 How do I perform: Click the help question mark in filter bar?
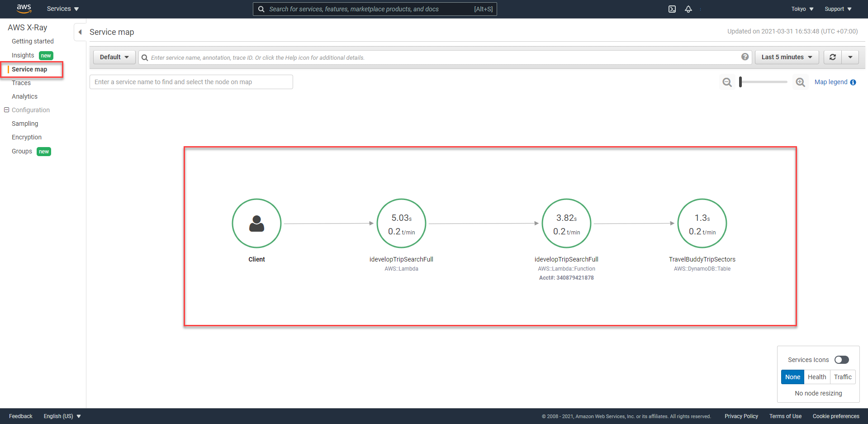[x=745, y=57]
